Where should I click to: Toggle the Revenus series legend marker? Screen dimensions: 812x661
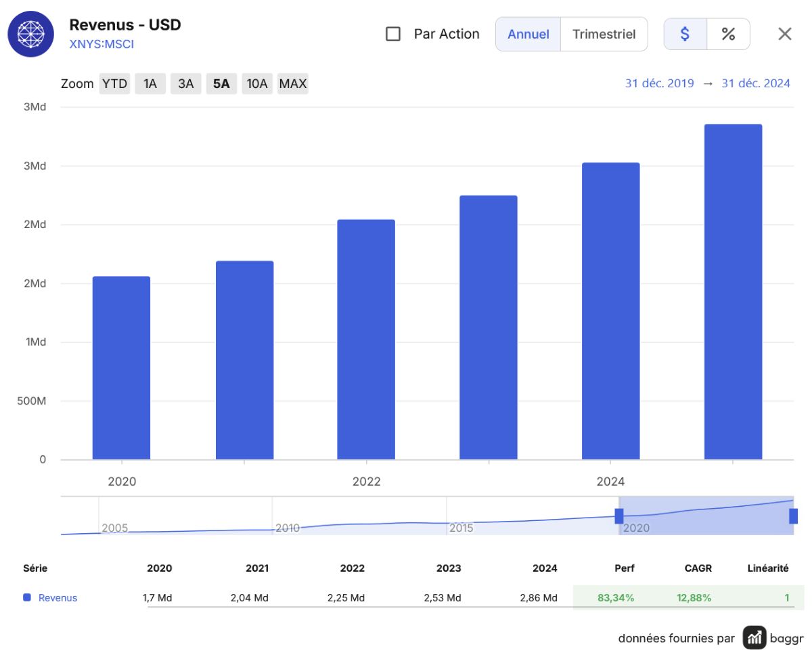(x=27, y=598)
